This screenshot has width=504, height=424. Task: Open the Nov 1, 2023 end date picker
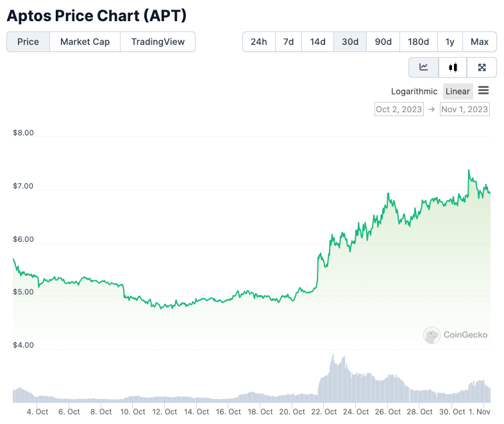(x=465, y=109)
